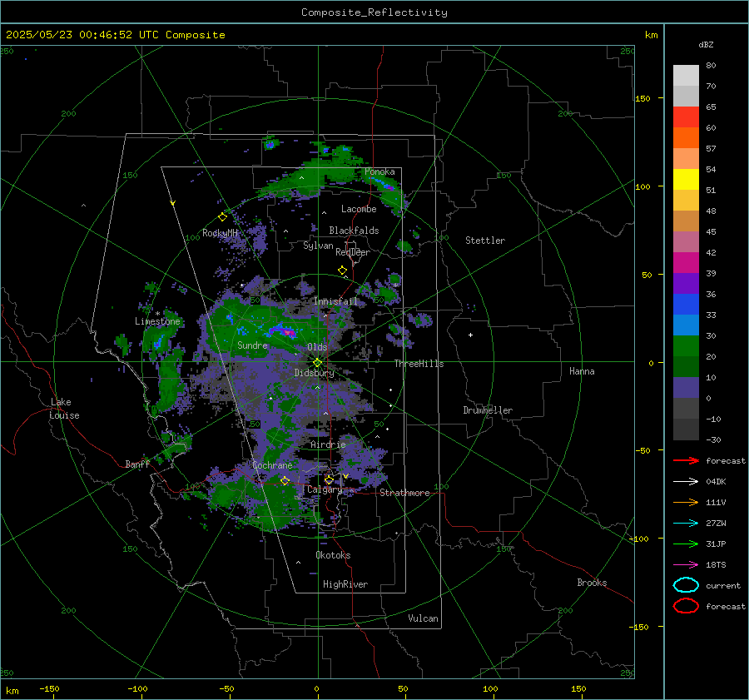Click the km unit label at bottom left
Screen dimensions: 749x700
coord(12,691)
